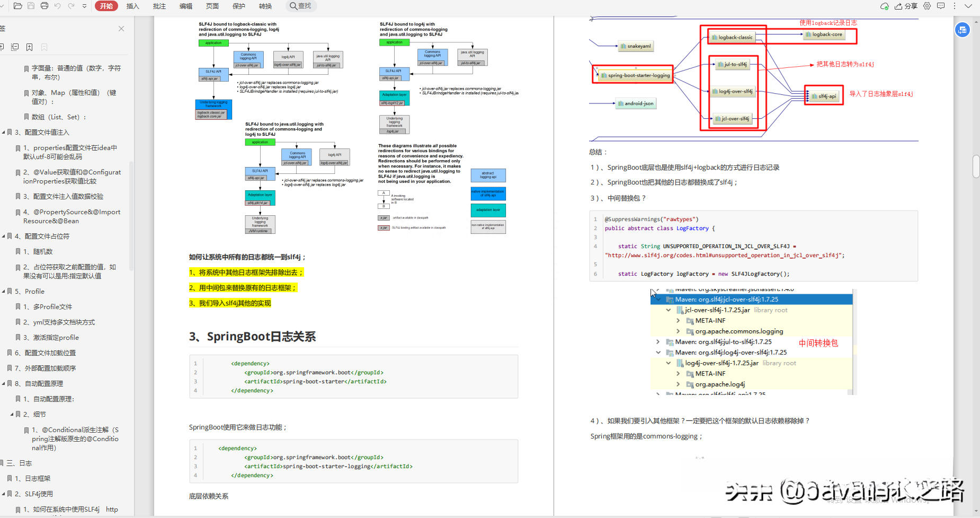Open the quick access toolbar dropdown
Viewport: 980px width, 518px height.
click(84, 6)
